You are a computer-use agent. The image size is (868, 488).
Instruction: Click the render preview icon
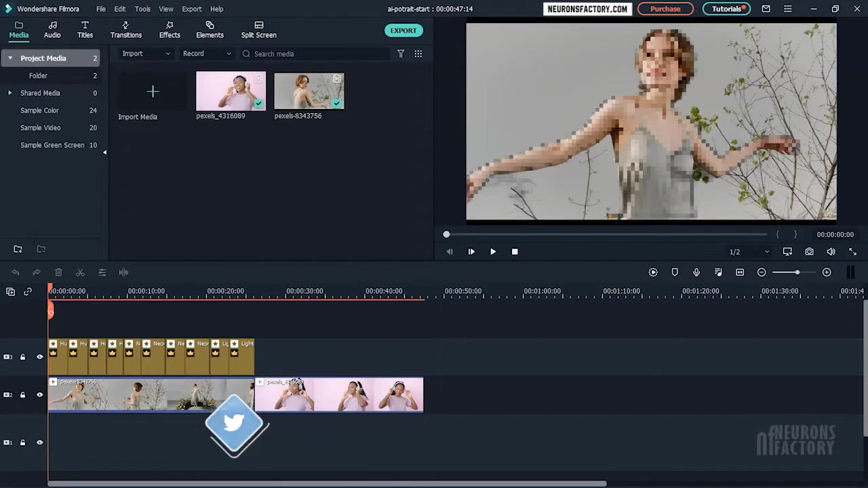[653, 272]
